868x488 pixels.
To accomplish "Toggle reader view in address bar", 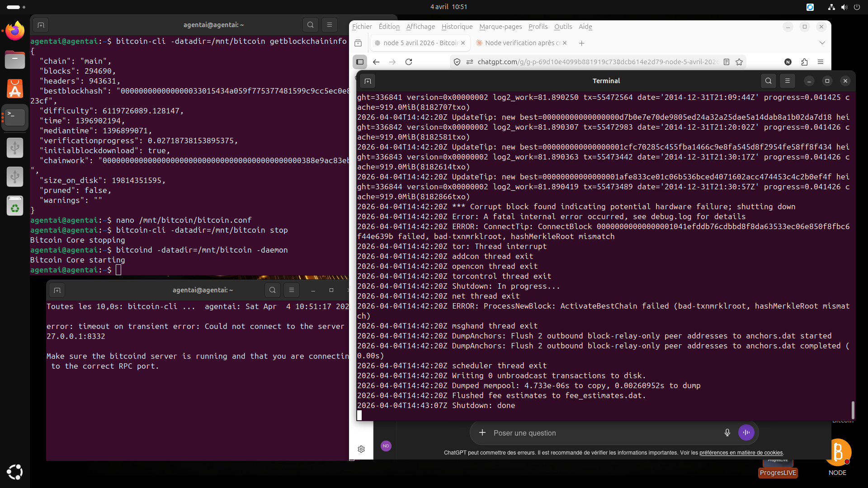I will click(x=726, y=62).
